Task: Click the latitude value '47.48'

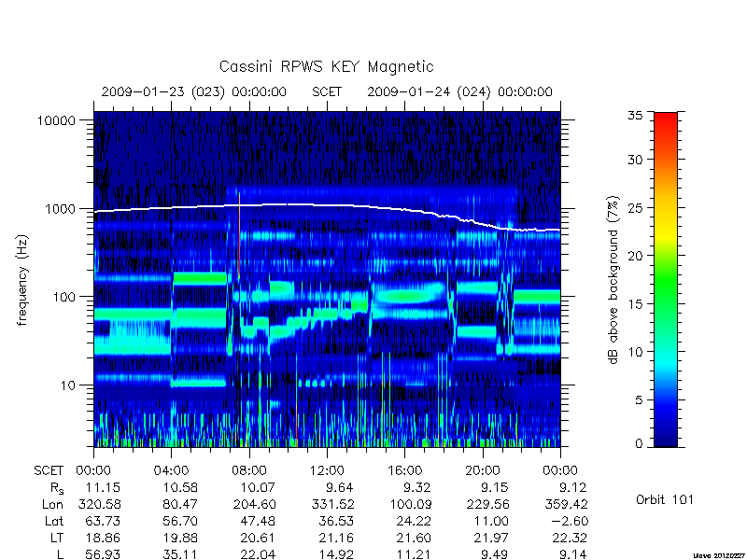Action: pyautogui.click(x=258, y=522)
